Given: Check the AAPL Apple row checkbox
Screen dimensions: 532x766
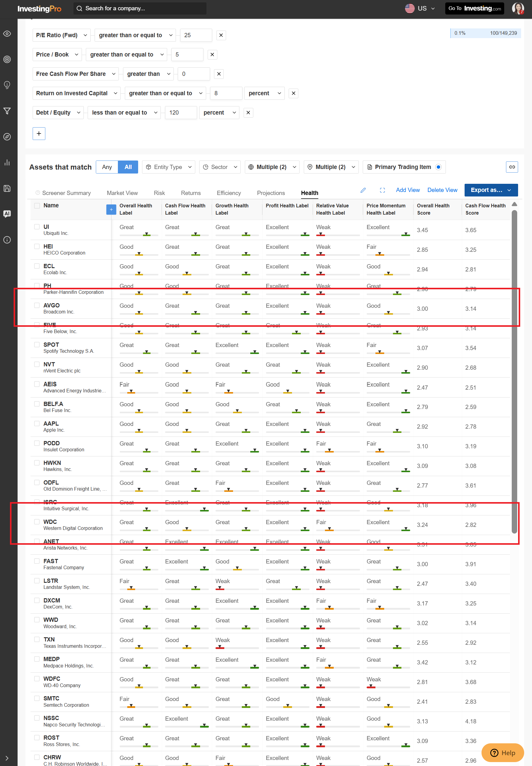Looking at the screenshot, I should [37, 423].
